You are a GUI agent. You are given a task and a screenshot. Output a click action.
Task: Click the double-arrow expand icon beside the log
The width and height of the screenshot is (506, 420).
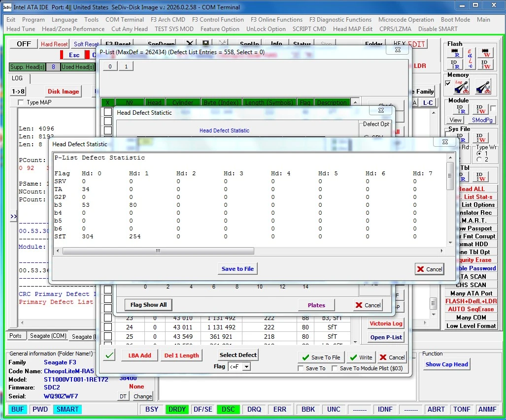[x=14, y=216]
